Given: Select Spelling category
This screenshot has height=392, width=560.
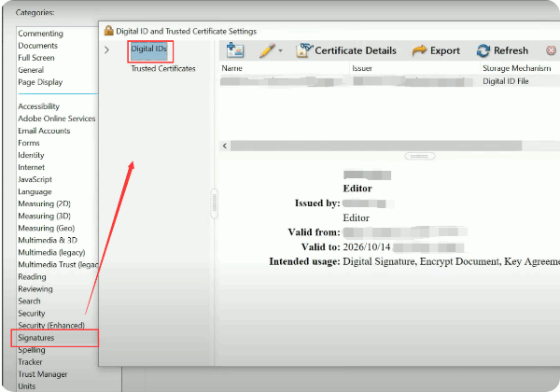Looking at the screenshot, I should 32,350.
